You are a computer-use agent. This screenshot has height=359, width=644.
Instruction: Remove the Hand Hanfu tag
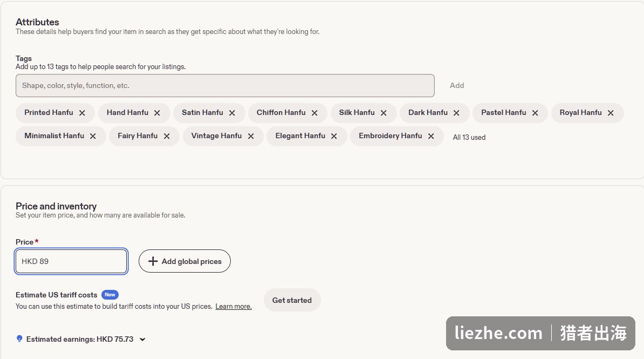157,113
